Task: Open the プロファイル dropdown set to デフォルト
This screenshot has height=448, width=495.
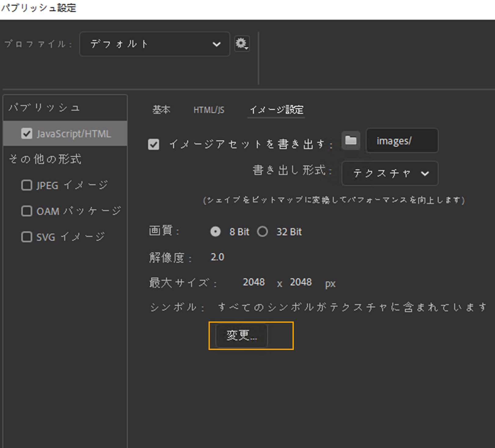Action: click(x=155, y=44)
